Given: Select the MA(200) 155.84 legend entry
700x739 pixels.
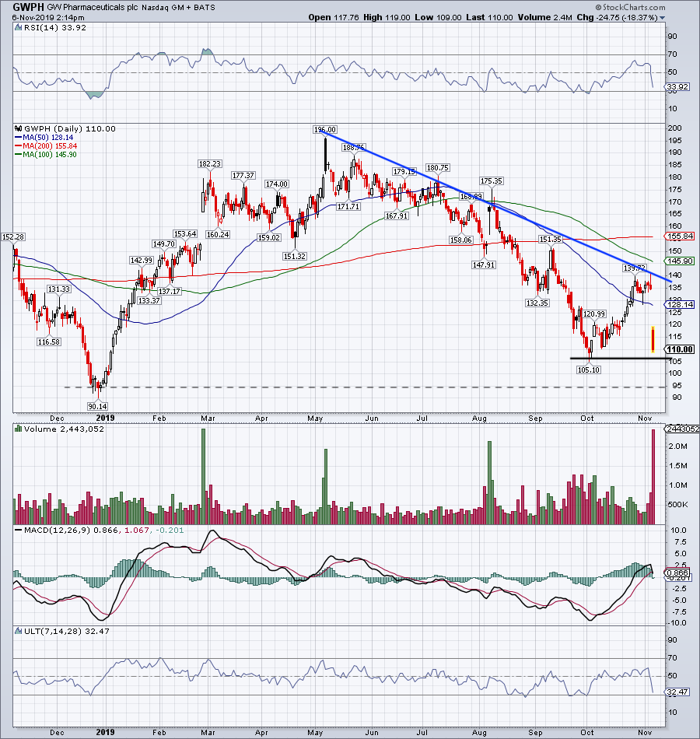Looking at the screenshot, I should (46, 146).
